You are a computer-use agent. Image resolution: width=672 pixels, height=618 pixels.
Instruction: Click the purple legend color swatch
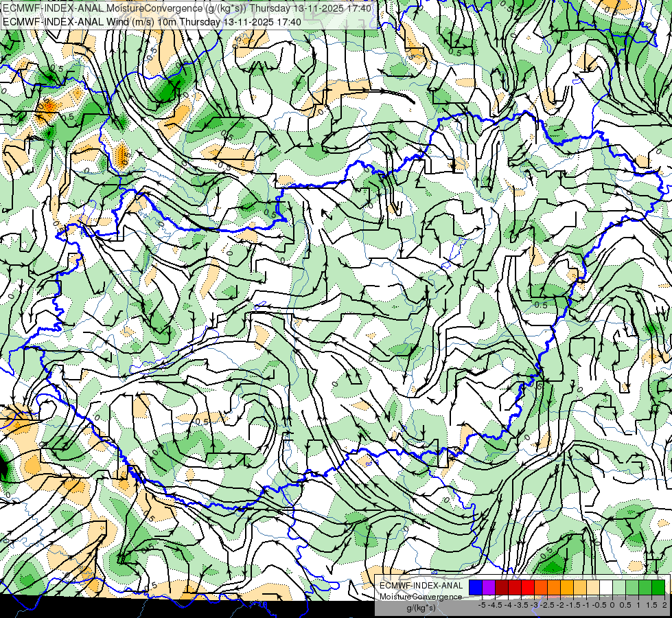tap(489, 588)
